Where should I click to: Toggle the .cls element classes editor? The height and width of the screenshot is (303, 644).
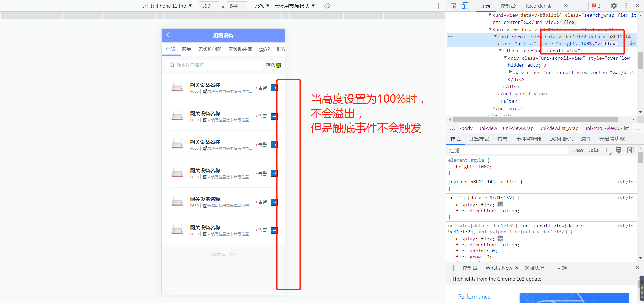(593, 150)
